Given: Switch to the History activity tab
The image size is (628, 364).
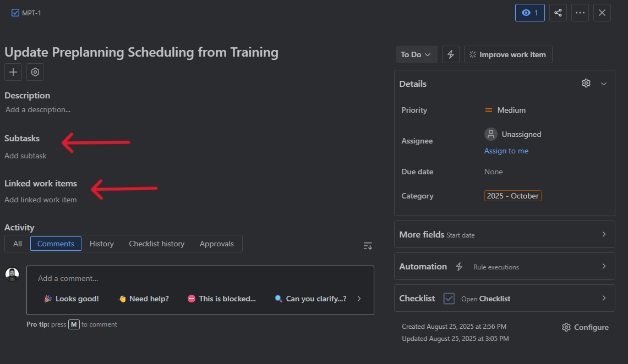Looking at the screenshot, I should pos(102,244).
